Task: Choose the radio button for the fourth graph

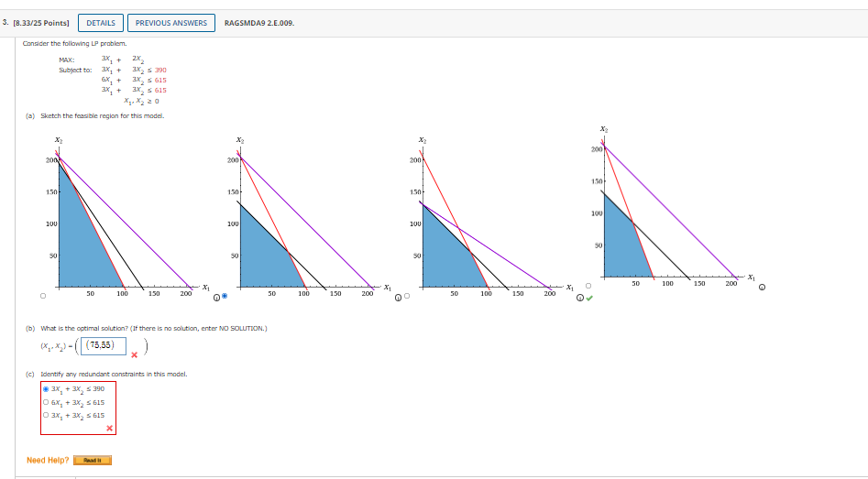Action: coord(588,286)
